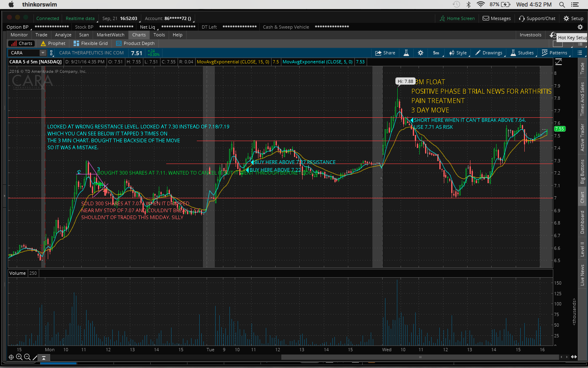588x368 pixels.
Task: Open the Trade side panel tab
Action: tap(582, 68)
